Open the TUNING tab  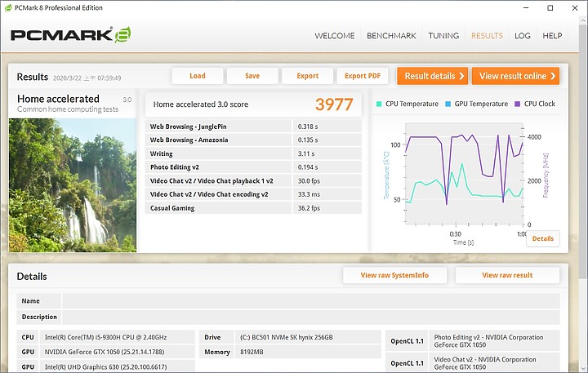[x=443, y=36]
